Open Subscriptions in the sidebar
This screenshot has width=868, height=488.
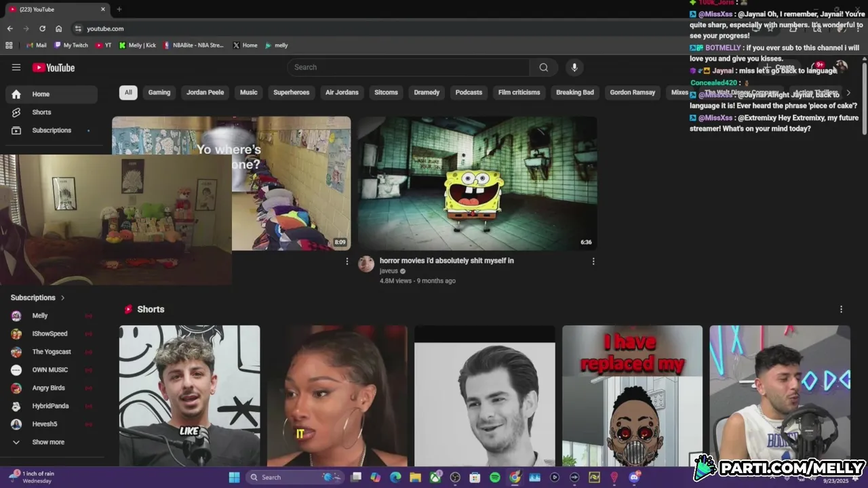(52, 130)
